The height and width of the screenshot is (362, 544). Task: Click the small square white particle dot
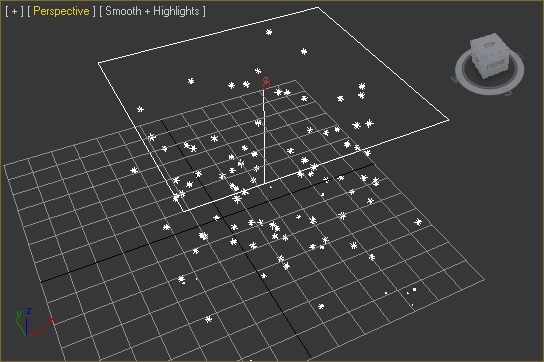tap(414, 289)
